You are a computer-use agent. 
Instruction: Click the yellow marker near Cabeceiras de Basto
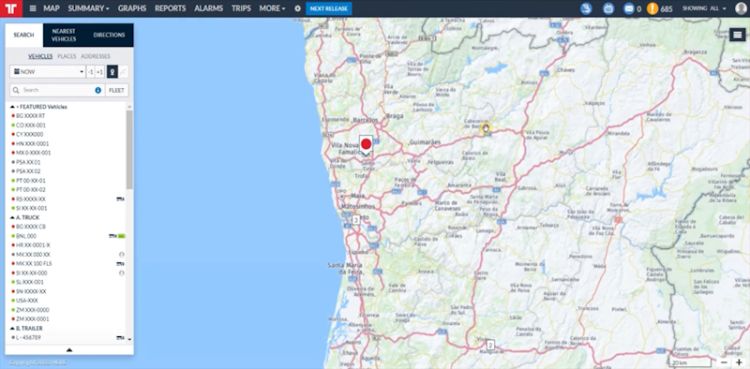486,128
